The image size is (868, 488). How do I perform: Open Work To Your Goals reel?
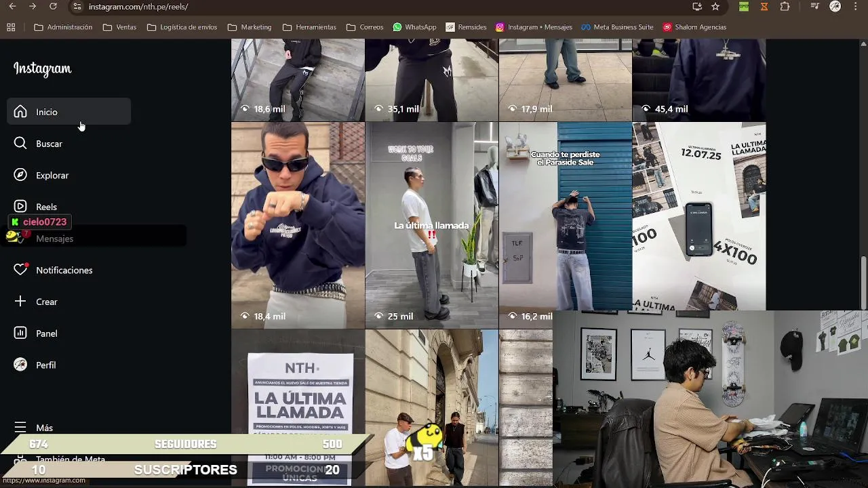coord(431,225)
